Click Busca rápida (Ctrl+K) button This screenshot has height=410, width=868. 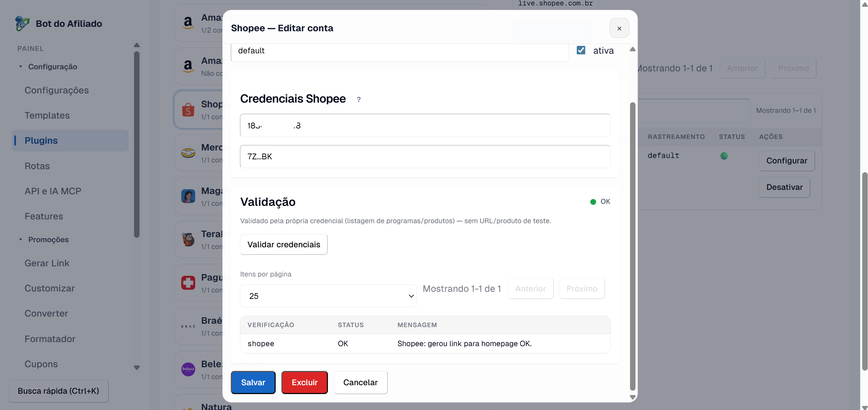[58, 391]
